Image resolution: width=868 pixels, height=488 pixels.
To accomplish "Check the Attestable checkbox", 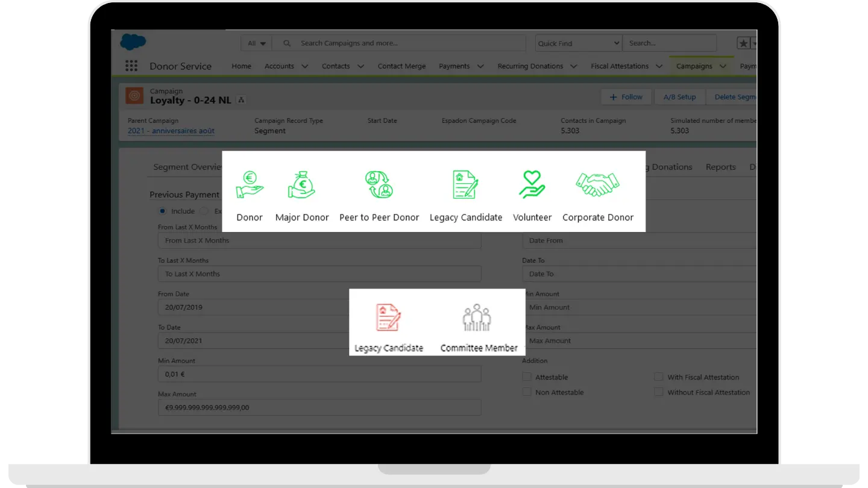I will (x=527, y=377).
